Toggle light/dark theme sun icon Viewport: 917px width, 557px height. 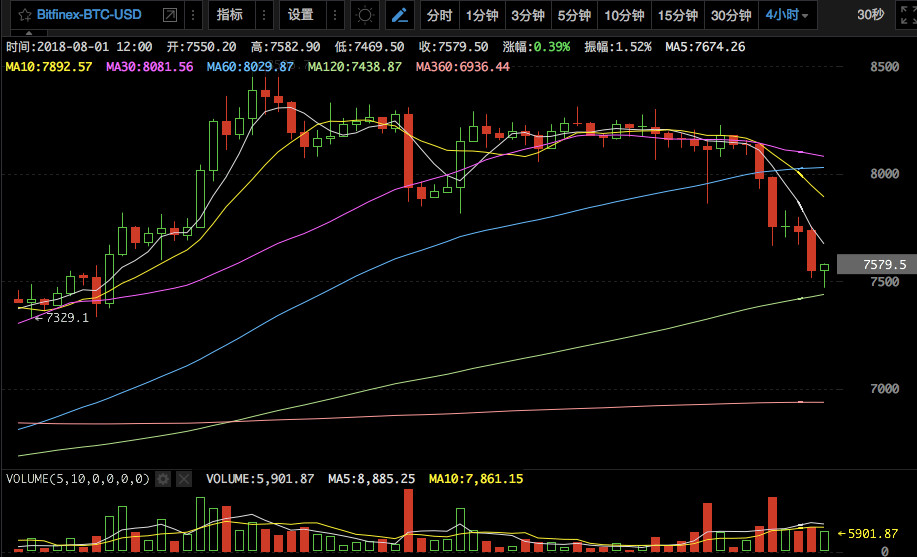[365, 15]
